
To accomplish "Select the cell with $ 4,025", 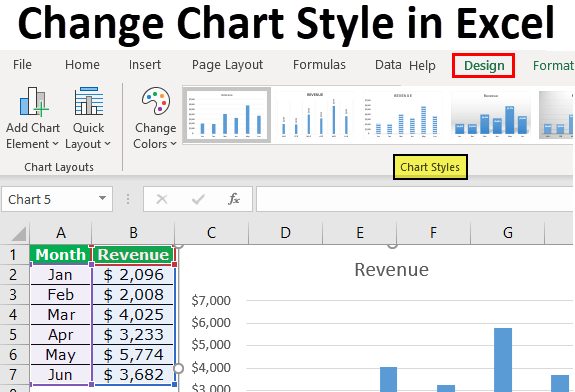I will point(133,315).
